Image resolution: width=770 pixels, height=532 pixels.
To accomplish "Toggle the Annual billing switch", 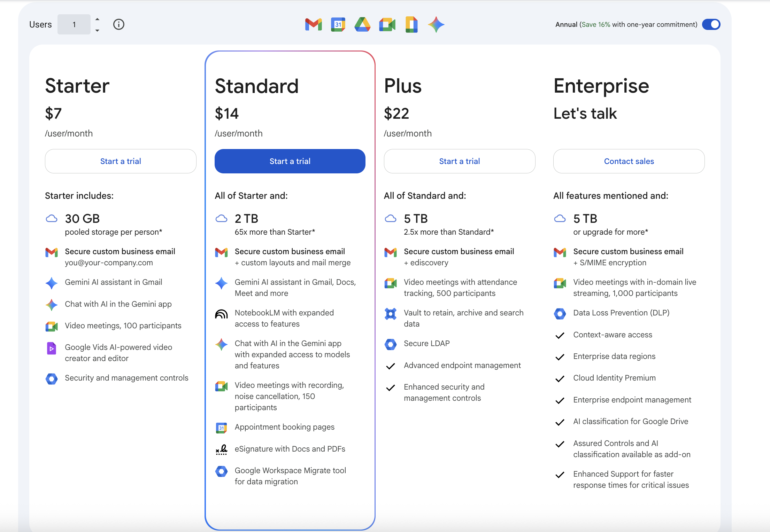I will pyautogui.click(x=711, y=24).
